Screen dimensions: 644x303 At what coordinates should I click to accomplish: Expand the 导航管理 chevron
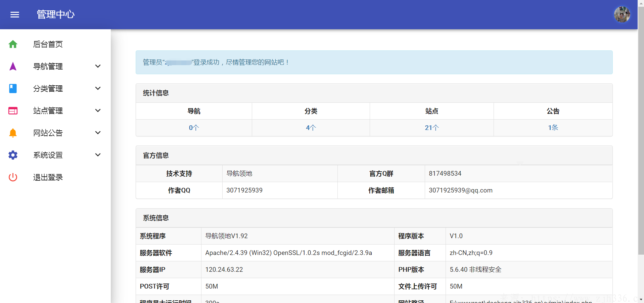(x=98, y=66)
